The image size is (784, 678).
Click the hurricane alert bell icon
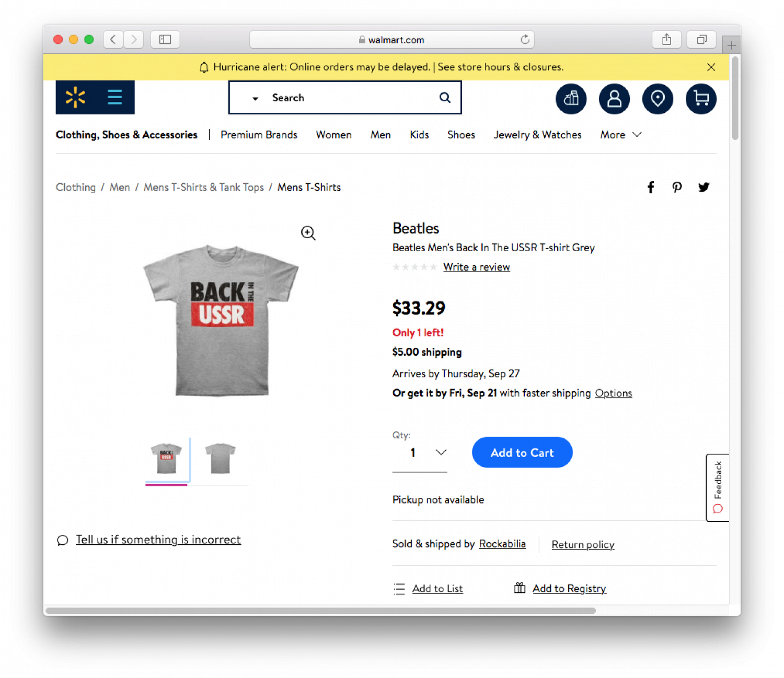click(204, 67)
